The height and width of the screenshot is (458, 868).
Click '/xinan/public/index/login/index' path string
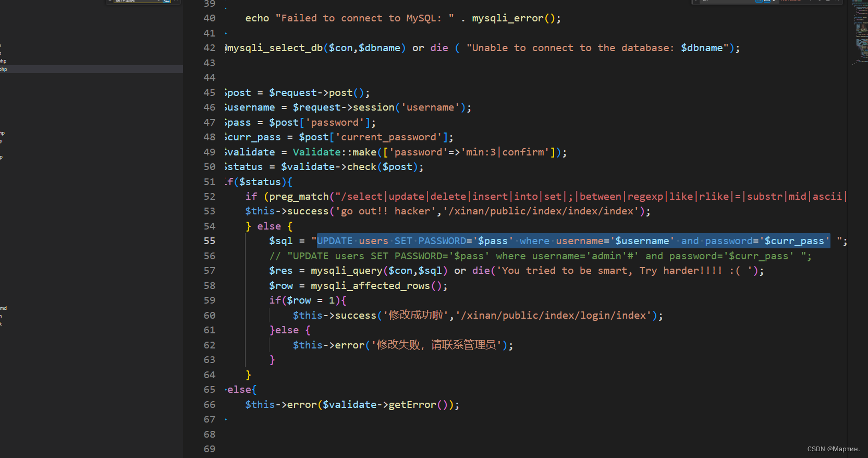tap(556, 316)
